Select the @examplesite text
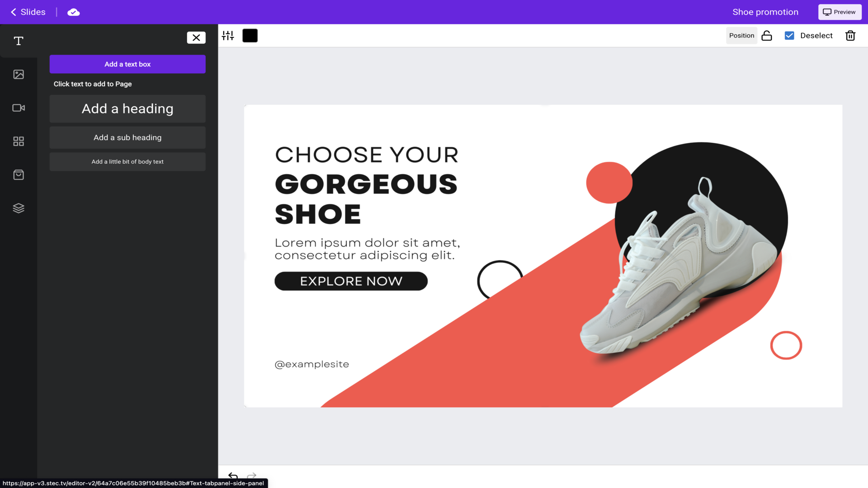 (x=312, y=364)
